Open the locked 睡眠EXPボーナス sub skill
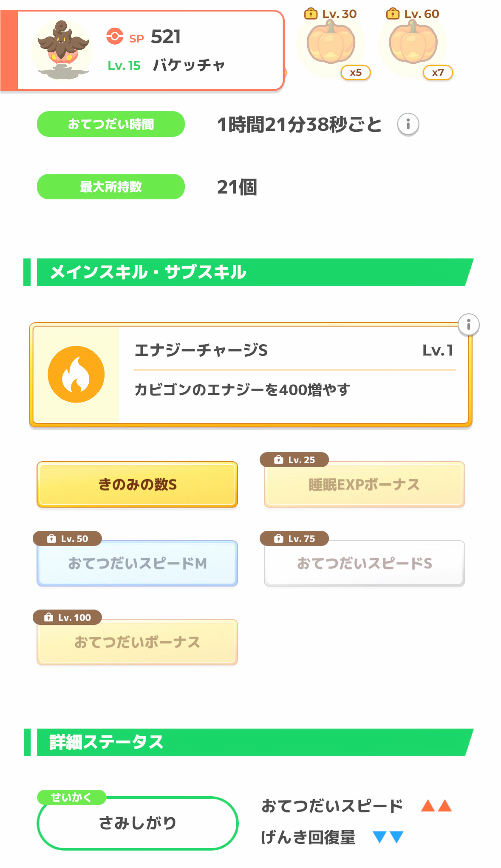This screenshot has height=868, width=501. [x=364, y=485]
